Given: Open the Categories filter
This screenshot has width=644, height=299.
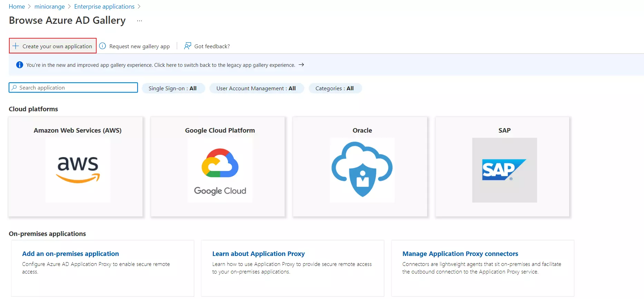Looking at the screenshot, I should (335, 88).
